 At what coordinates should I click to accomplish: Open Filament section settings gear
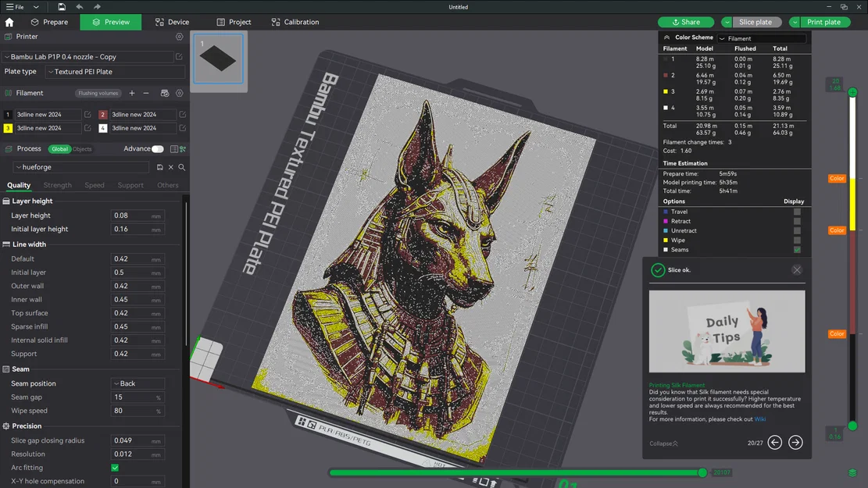(x=180, y=93)
